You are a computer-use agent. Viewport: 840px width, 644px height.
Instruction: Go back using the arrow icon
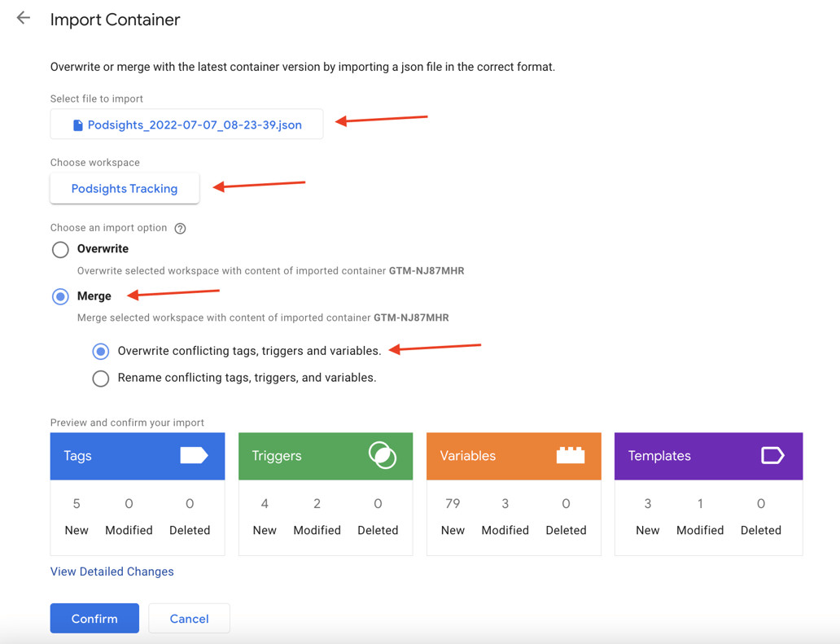click(23, 18)
